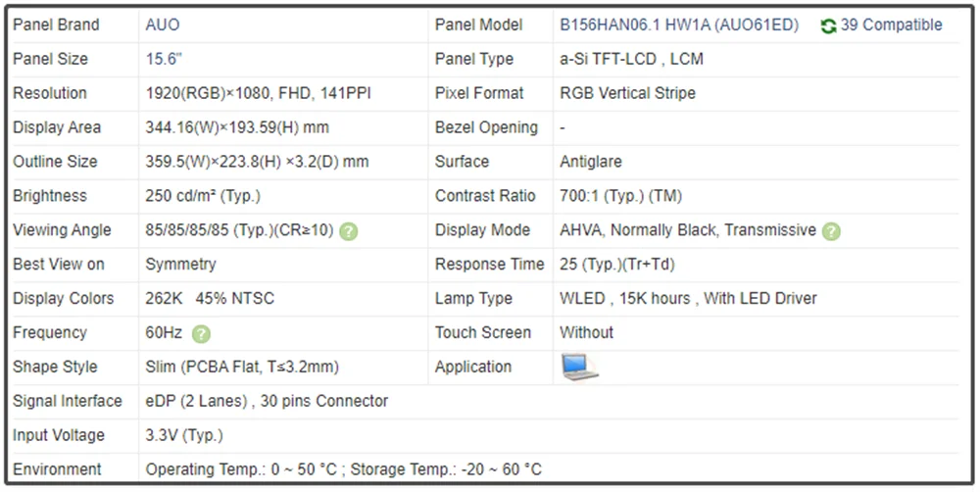
Task: Open the 39 Compatible models link
Action: pyautogui.click(x=891, y=25)
